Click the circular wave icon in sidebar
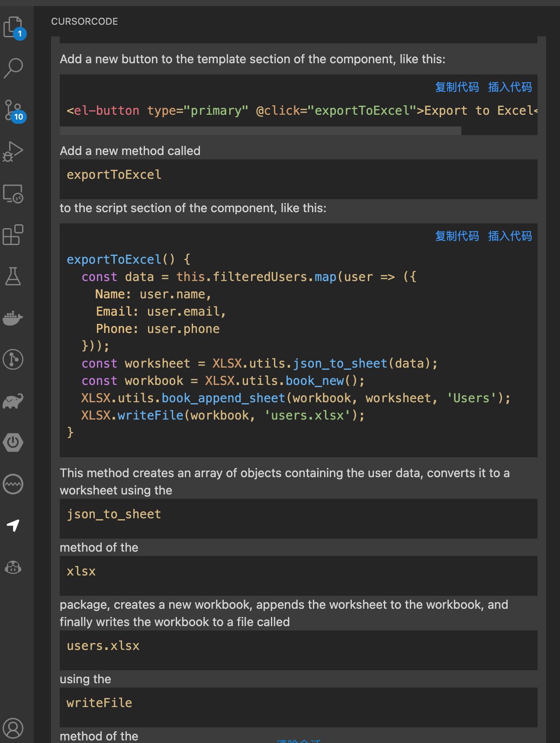This screenshot has height=743, width=560. pos(13,484)
